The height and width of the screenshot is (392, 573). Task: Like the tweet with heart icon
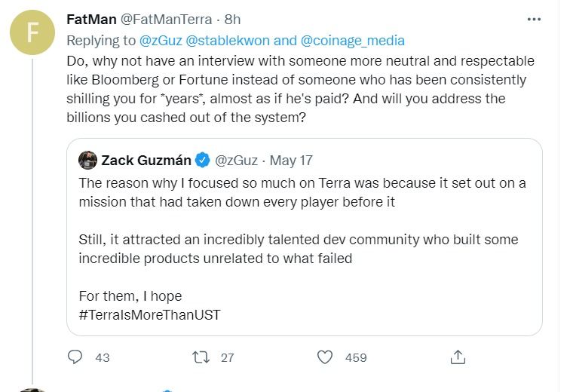click(325, 357)
